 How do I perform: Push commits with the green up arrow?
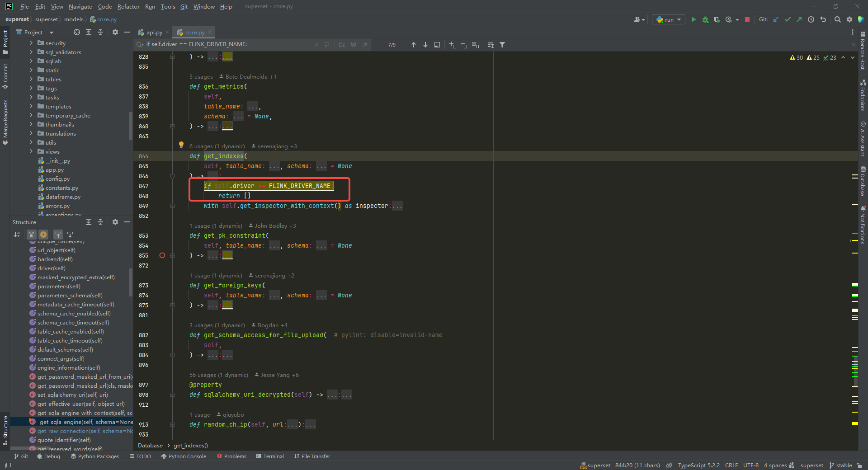point(799,19)
